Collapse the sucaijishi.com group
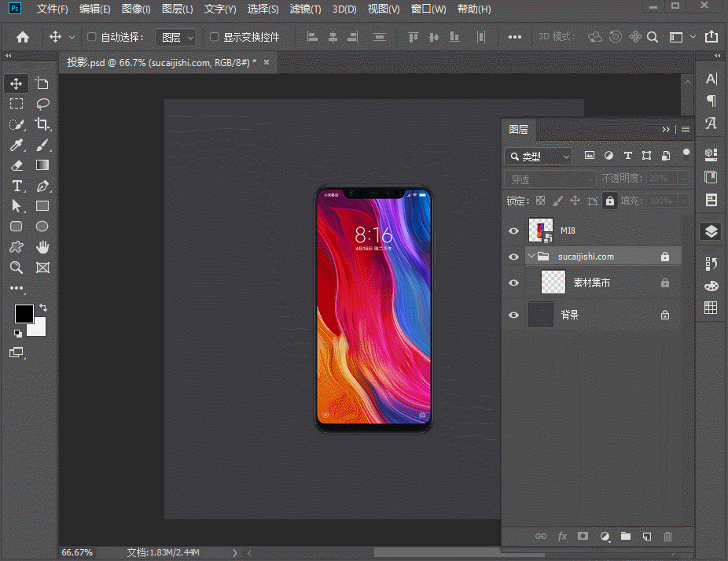This screenshot has width=728, height=561. click(x=531, y=256)
